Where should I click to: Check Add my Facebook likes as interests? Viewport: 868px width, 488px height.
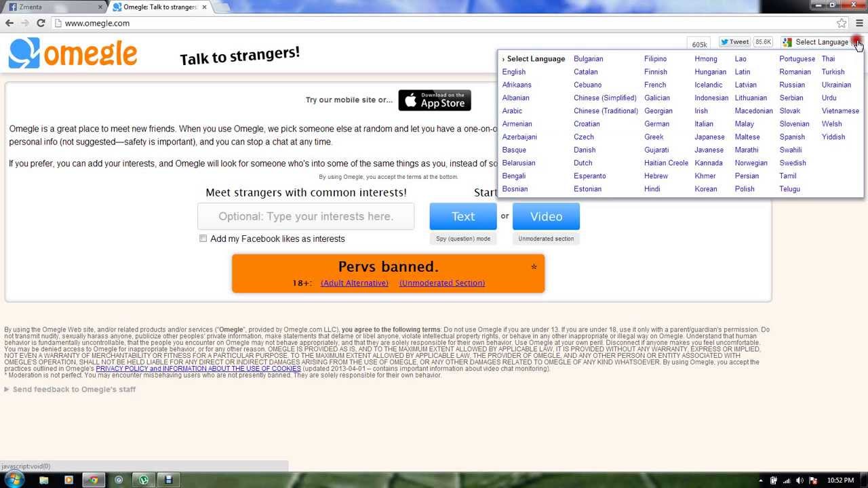point(203,239)
